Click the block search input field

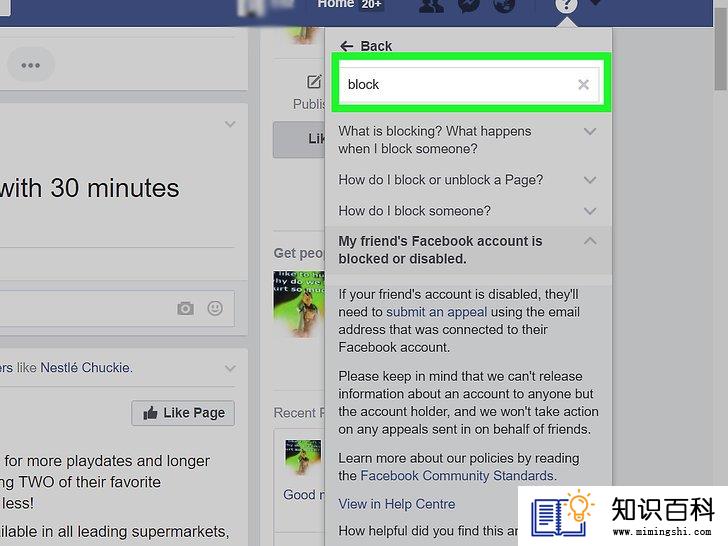point(469,84)
